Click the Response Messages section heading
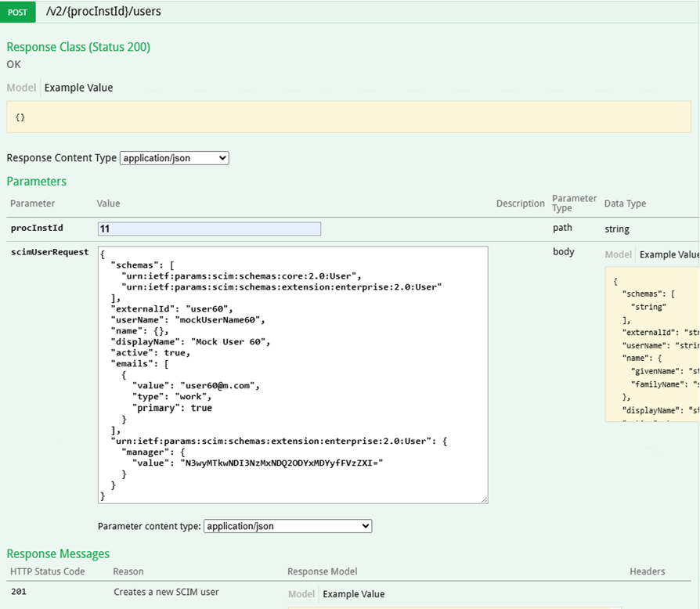The height and width of the screenshot is (609, 700). [58, 554]
